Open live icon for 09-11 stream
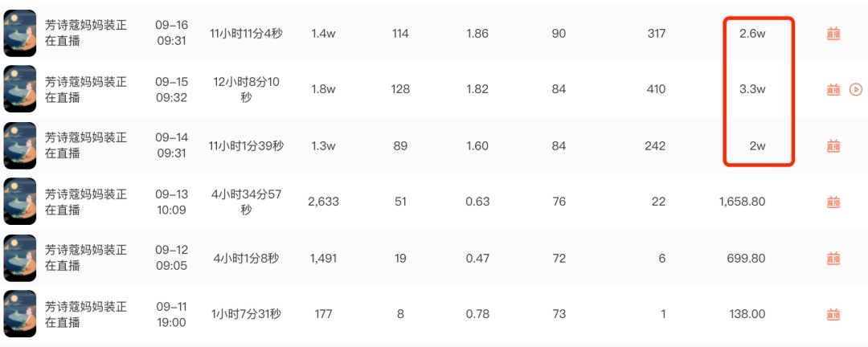 point(833,315)
